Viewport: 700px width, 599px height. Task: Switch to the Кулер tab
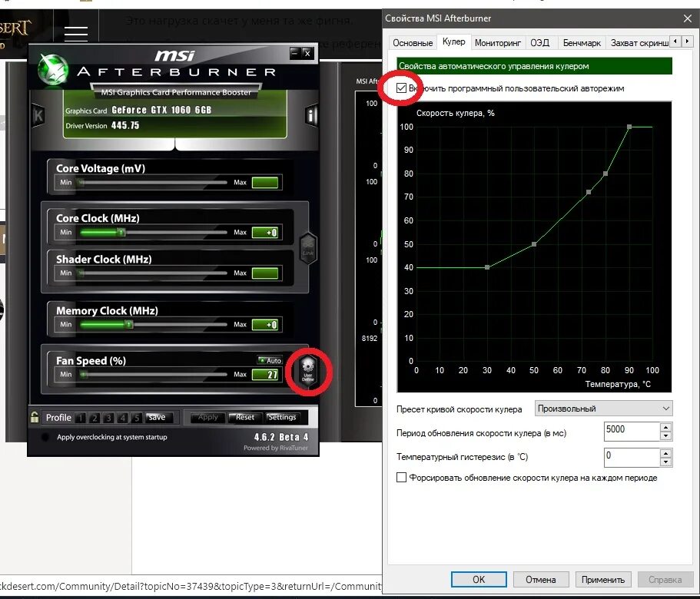453,41
